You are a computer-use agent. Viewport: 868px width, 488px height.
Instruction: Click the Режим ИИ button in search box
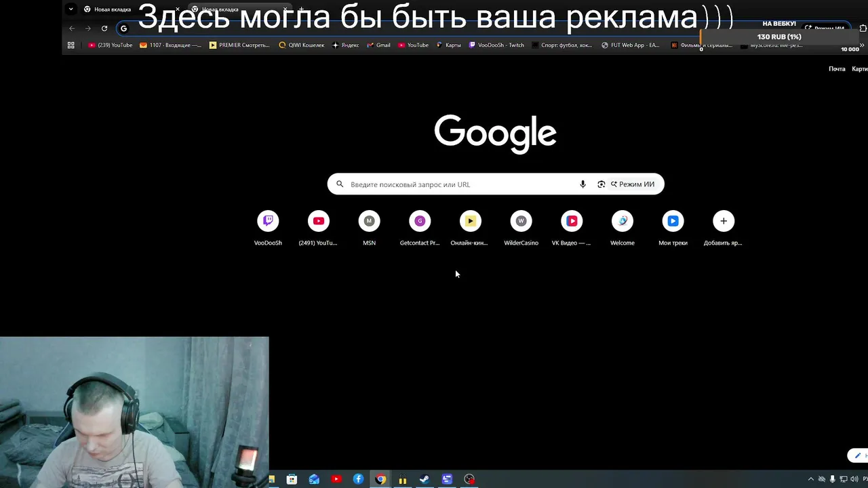tap(633, 184)
